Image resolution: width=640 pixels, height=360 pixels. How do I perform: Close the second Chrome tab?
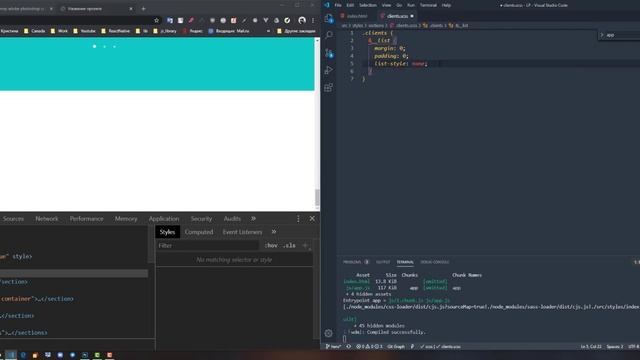click(x=131, y=9)
